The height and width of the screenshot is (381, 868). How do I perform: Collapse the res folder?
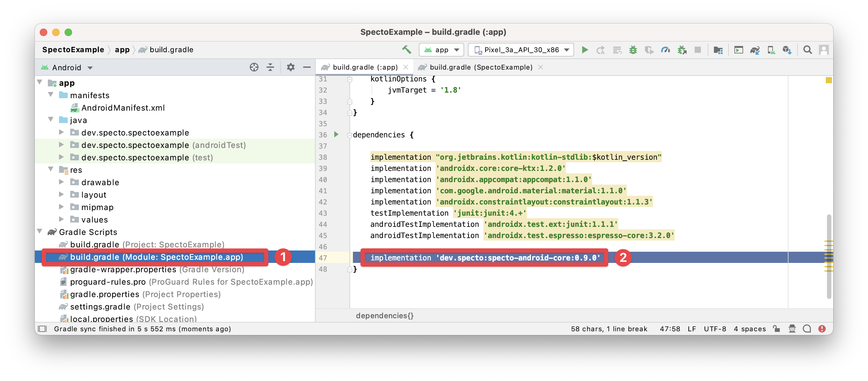point(51,169)
